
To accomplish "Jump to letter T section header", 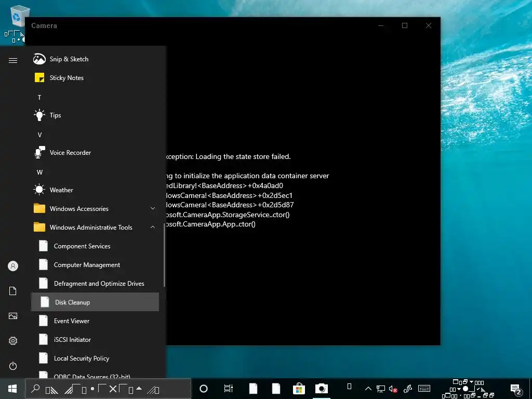I will pos(39,98).
